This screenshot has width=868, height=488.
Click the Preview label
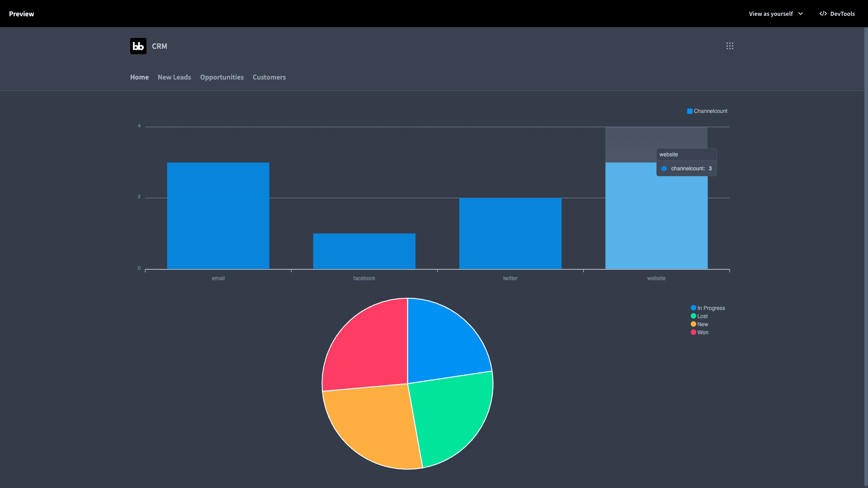[21, 14]
